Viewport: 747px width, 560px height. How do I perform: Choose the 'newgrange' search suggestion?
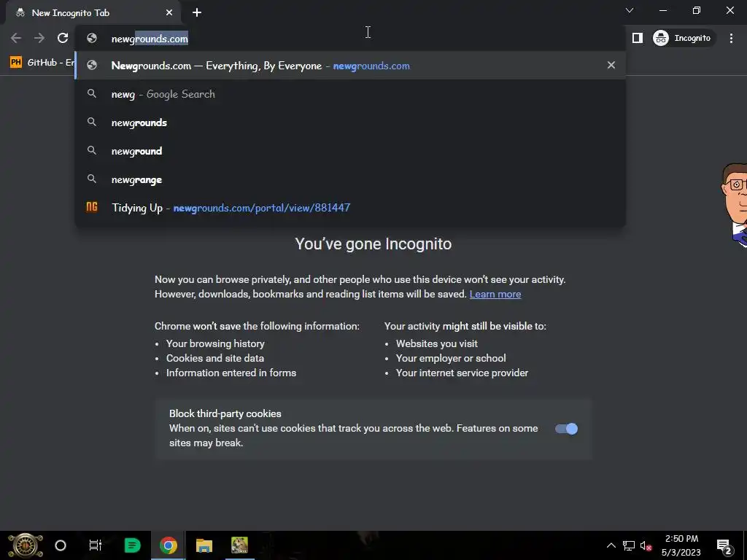pyautogui.click(x=350, y=179)
